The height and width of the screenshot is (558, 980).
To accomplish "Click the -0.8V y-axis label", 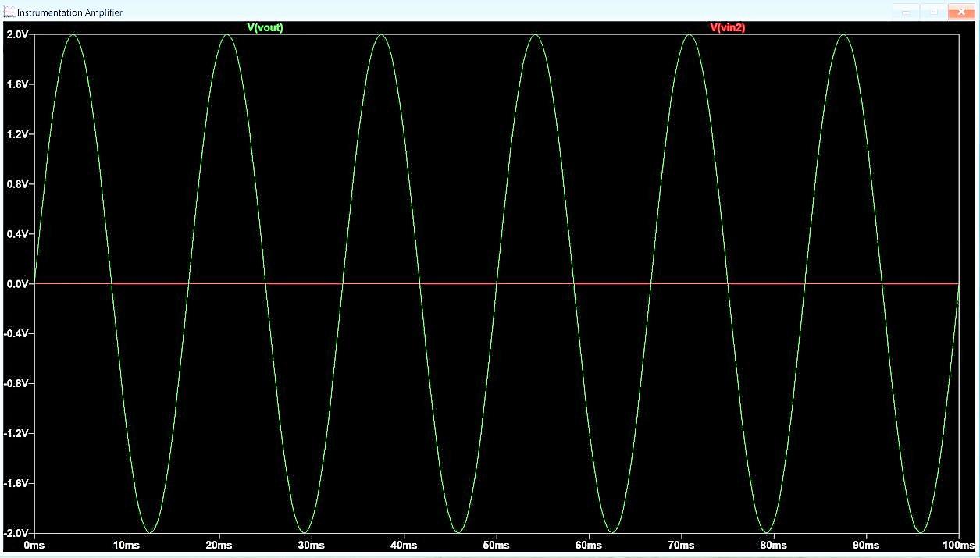I will pos(16,384).
